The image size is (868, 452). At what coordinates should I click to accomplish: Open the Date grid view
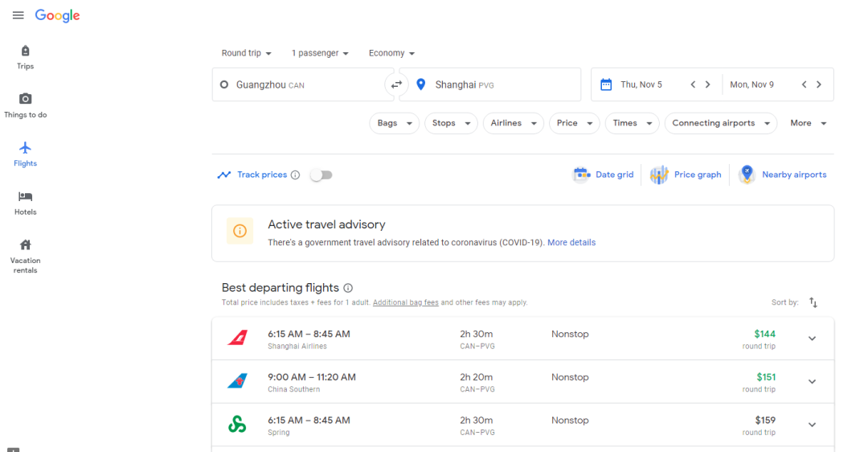604,175
